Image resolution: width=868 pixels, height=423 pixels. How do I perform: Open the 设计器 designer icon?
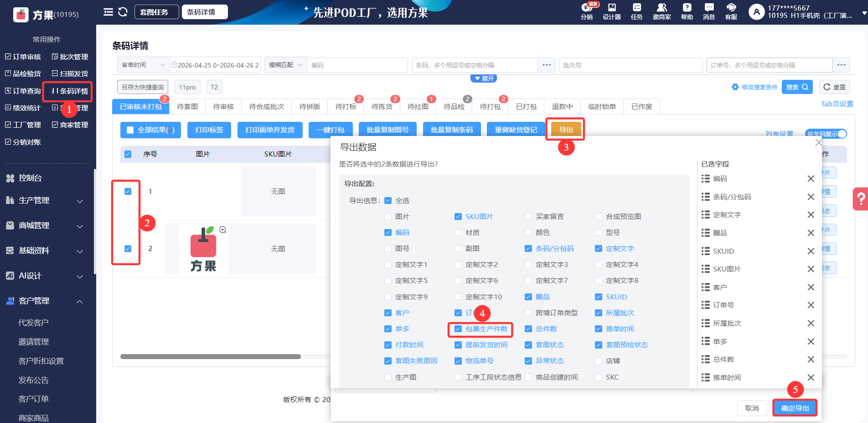pyautogui.click(x=611, y=11)
